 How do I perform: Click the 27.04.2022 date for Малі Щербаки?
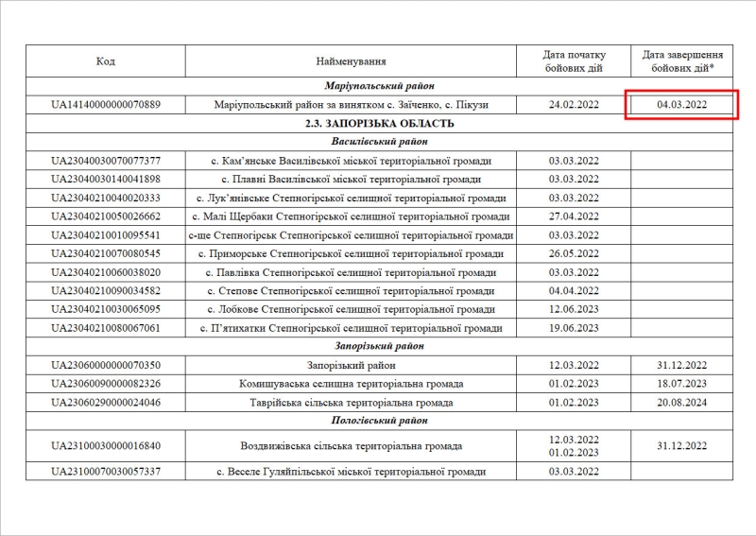574,216
